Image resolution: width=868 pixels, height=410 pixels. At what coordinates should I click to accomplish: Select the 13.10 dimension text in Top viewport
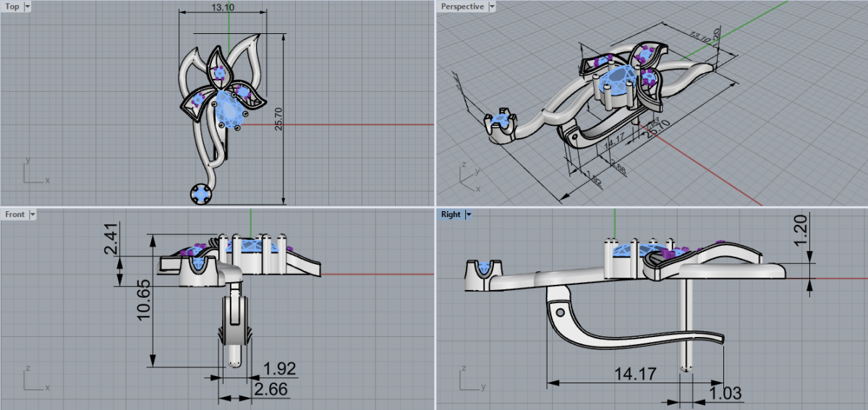222,6
